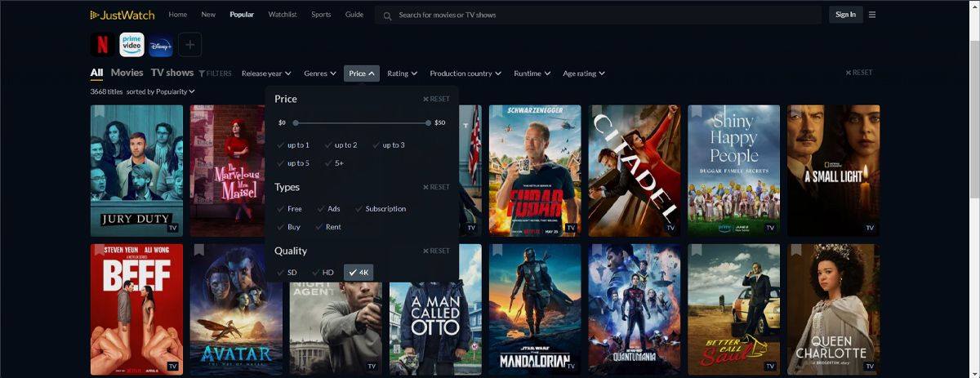Click the search magnifier icon
This screenshot has height=378, width=980.
click(387, 15)
